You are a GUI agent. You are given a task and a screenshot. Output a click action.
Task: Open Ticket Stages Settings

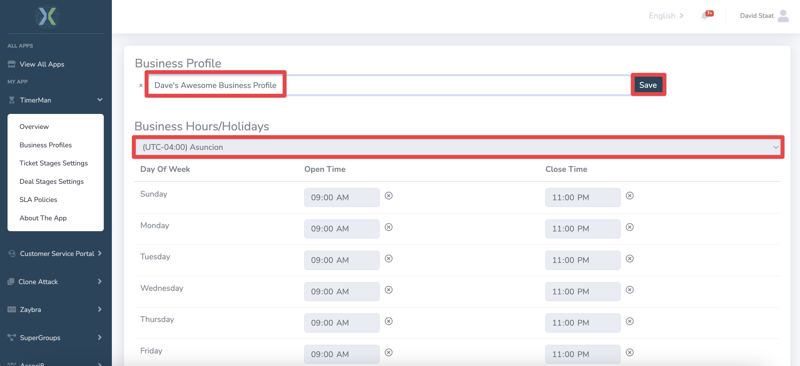[x=54, y=163]
